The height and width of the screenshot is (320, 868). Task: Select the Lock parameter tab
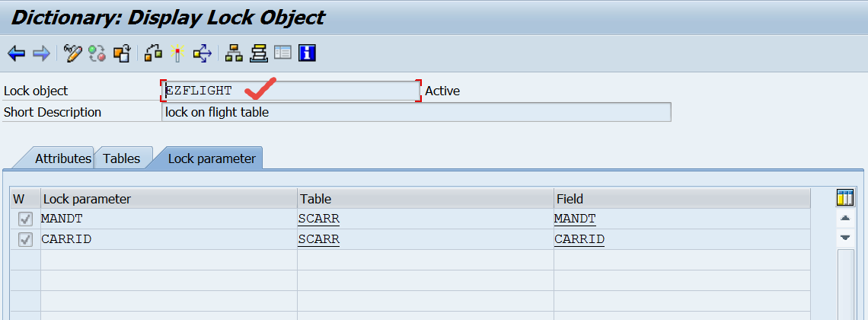[211, 158]
